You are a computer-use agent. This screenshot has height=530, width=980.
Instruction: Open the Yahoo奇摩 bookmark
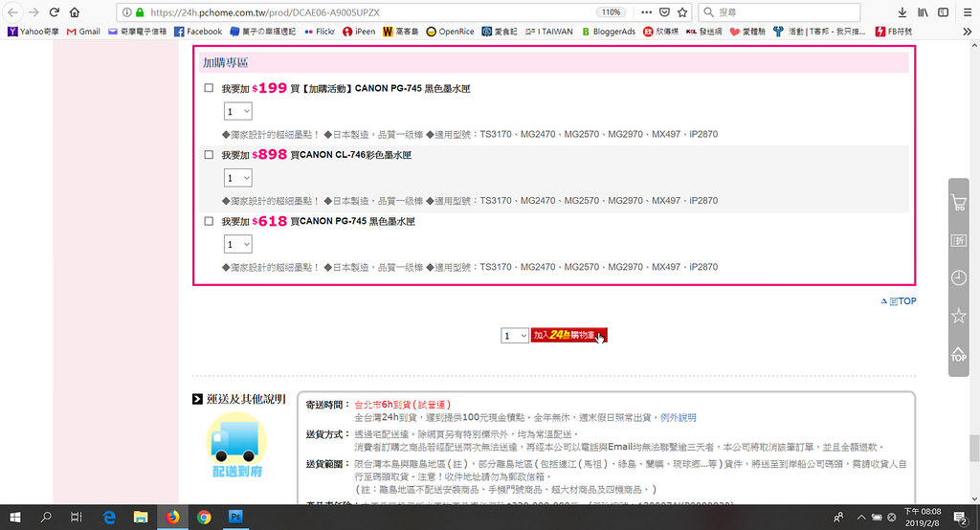(x=33, y=32)
